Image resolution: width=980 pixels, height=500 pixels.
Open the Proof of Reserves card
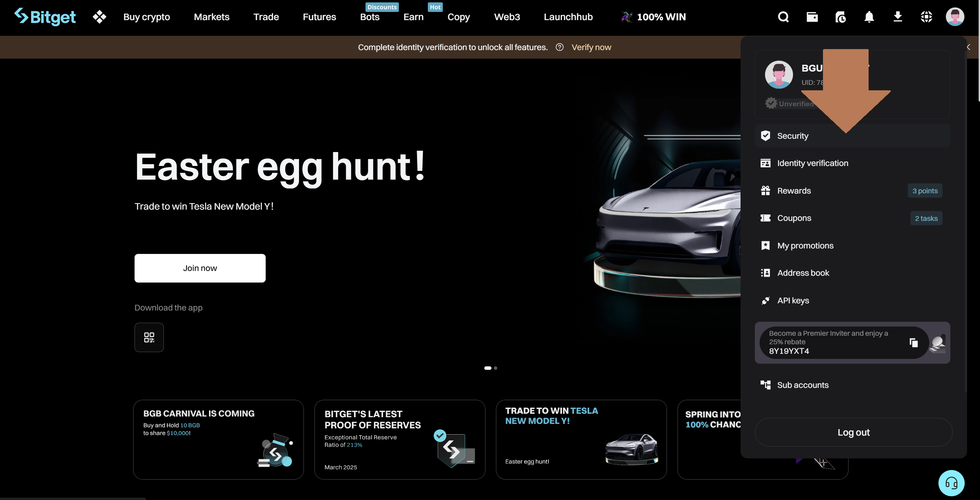[x=400, y=439]
